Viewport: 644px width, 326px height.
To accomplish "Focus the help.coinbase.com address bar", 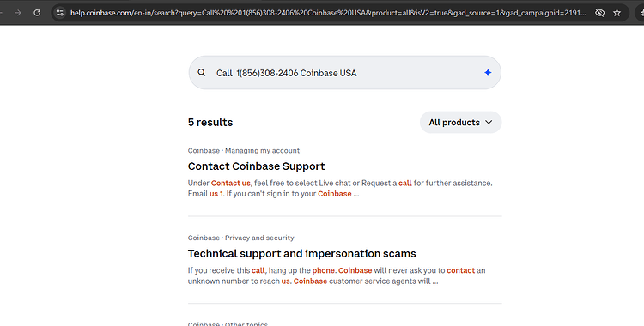I will 328,13.
